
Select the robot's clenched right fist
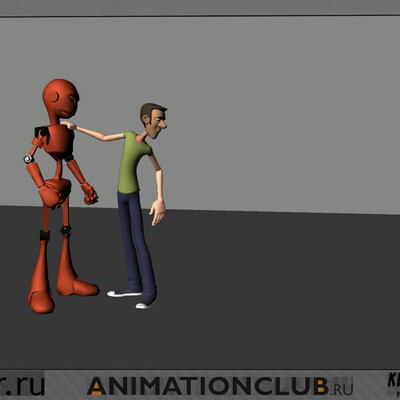coord(90,194)
